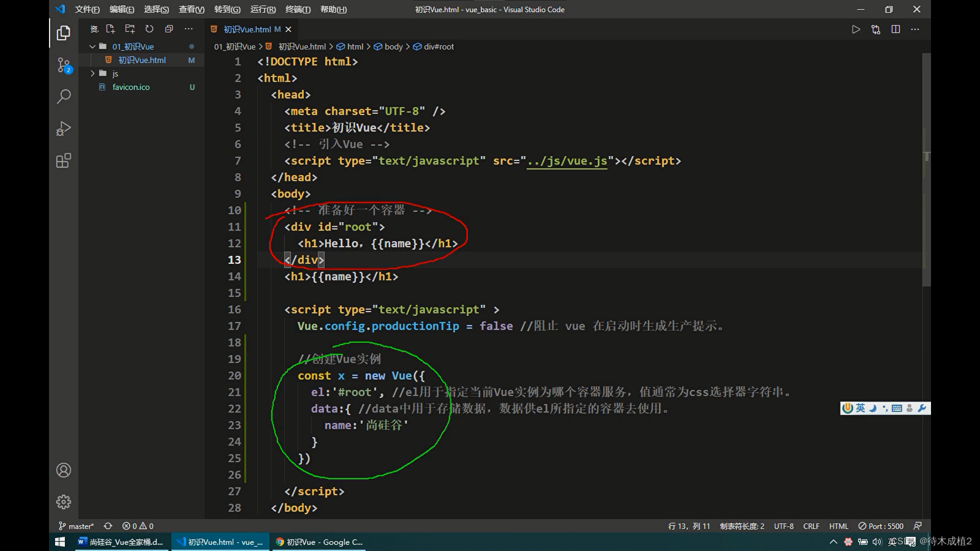Change file encoding UTF-8
Image resolution: width=980 pixels, height=551 pixels.
(x=783, y=526)
